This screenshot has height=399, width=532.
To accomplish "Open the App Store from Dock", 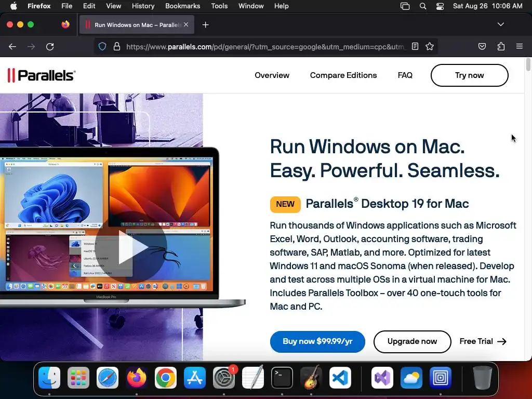I will coord(195,378).
